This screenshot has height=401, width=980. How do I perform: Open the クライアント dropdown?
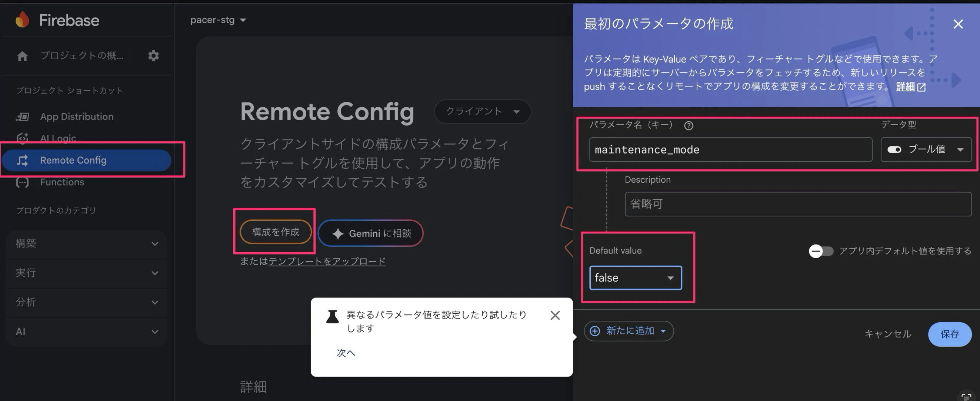click(482, 111)
